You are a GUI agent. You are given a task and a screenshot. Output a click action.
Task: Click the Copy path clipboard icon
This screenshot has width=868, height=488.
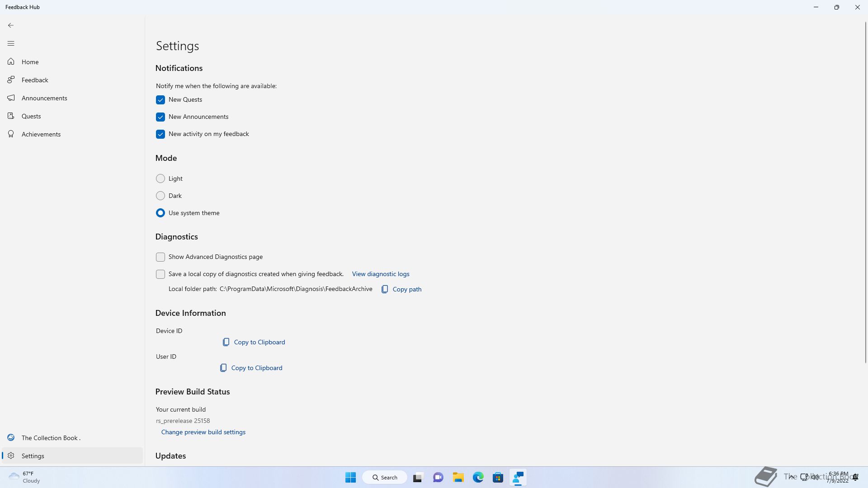[x=385, y=289]
